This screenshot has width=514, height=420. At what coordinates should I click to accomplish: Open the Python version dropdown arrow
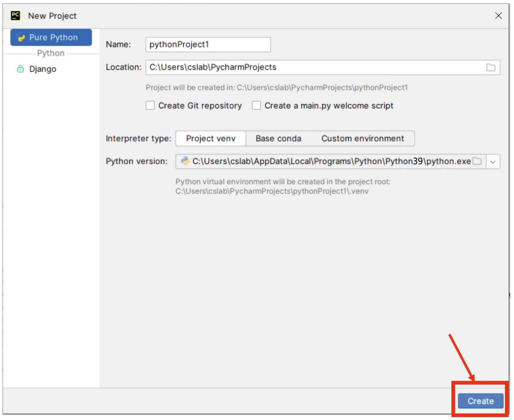click(493, 161)
